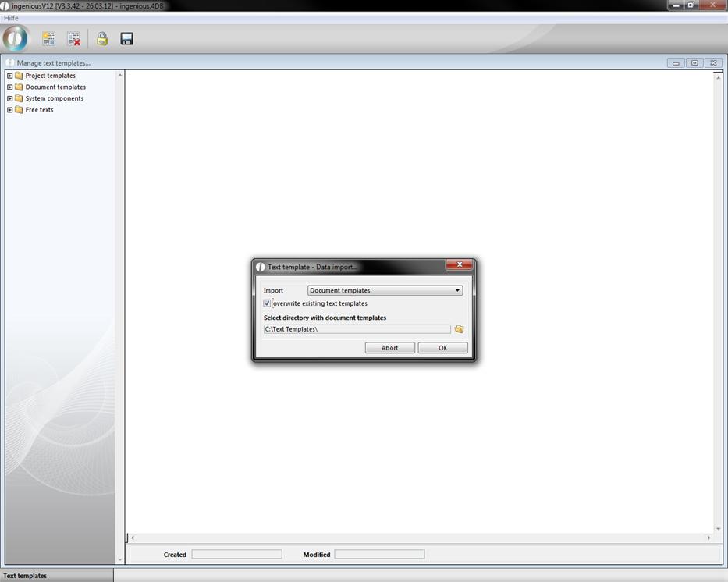Click the Free texts folder icon
Viewport: 728px width, 582px height.
pyautogui.click(x=19, y=110)
